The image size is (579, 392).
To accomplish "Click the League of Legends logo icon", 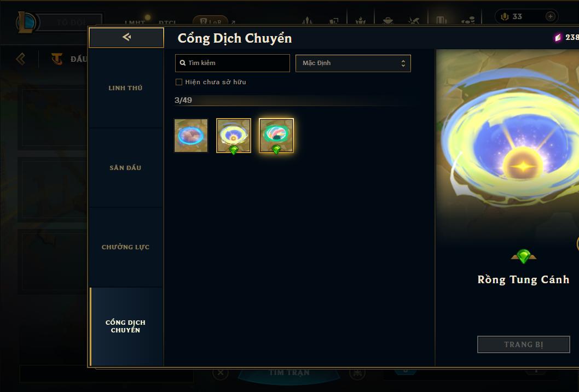I will [26, 22].
